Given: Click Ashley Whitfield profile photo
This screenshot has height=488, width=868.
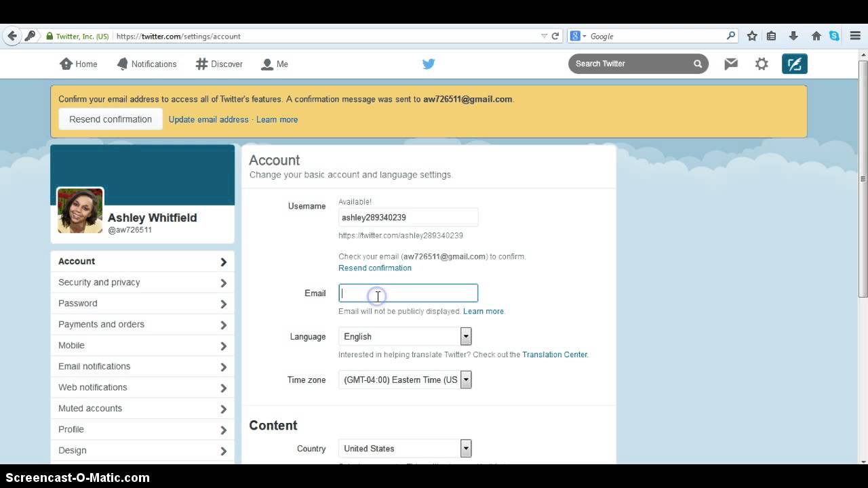Looking at the screenshot, I should [80, 211].
